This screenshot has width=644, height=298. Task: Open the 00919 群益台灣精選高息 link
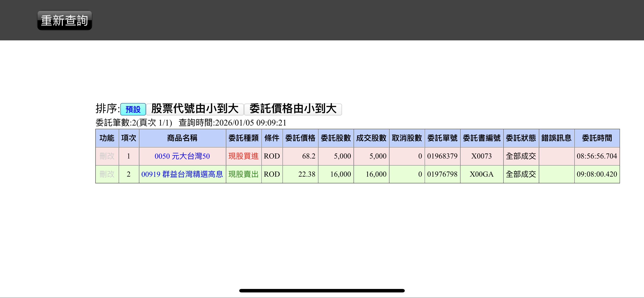[x=182, y=174]
